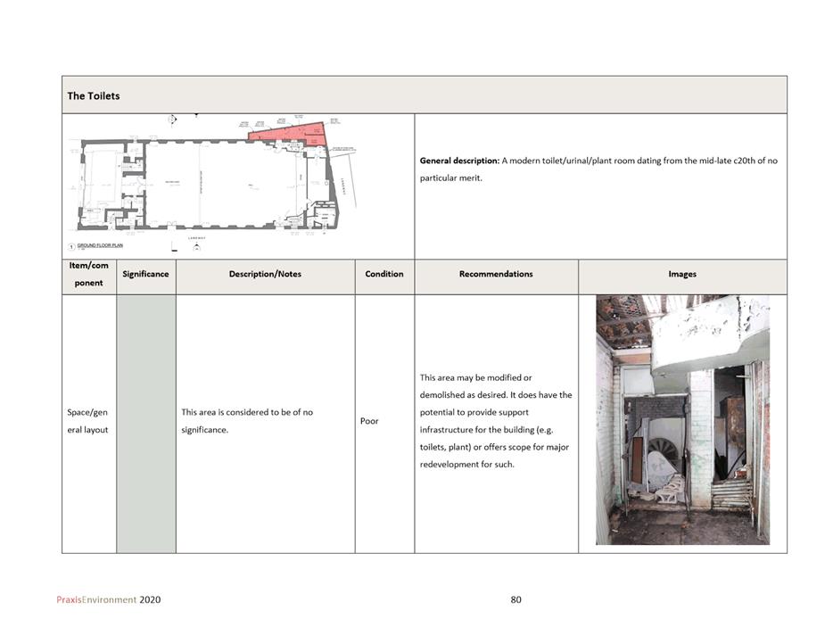Click the 'This area may be modified' recommendation text
This screenshot has width=833, height=644.
coord(496,421)
